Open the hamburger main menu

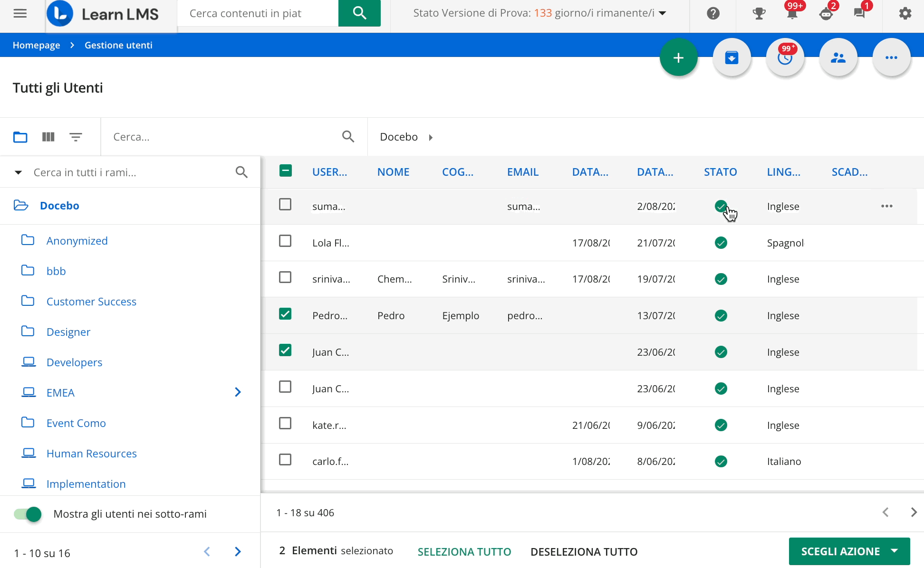pos(20,13)
